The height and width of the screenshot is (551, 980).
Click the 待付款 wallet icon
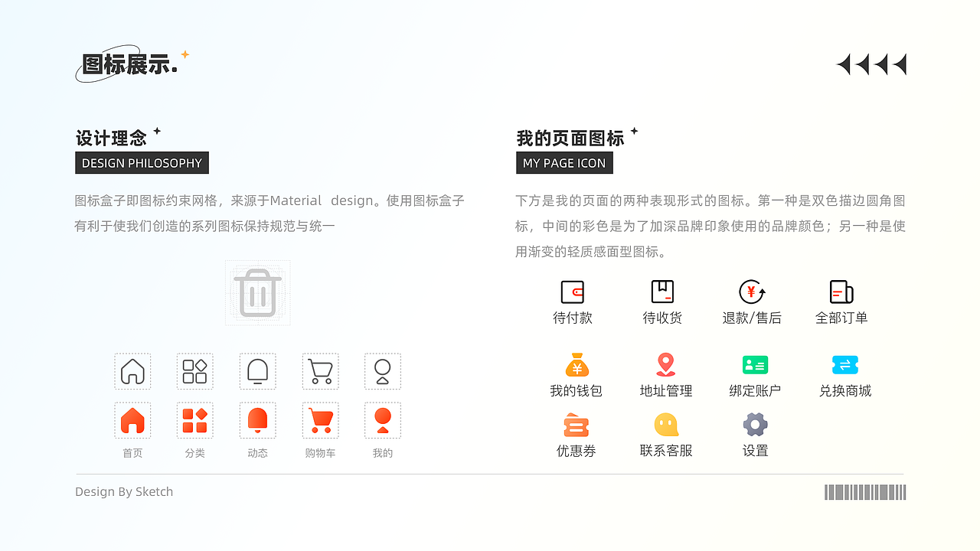click(573, 291)
